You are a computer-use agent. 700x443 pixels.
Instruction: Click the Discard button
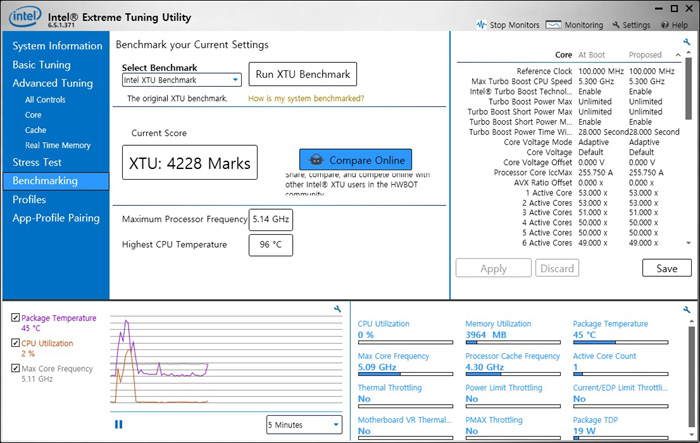tap(557, 268)
